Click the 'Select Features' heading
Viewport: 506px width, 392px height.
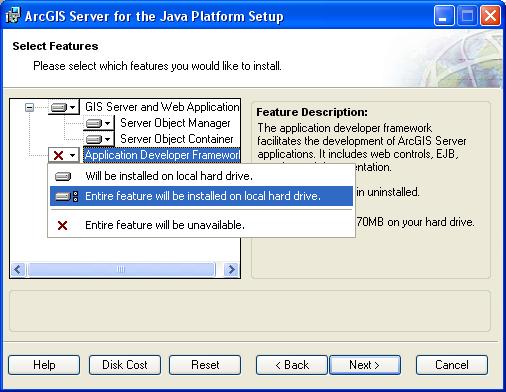click(55, 46)
